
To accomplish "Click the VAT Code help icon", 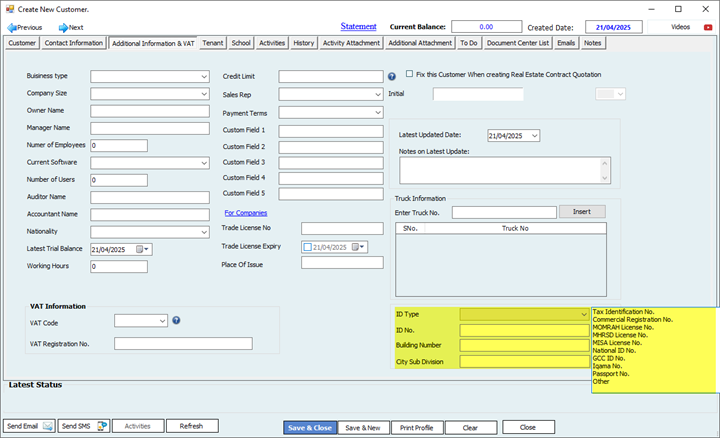I will [x=176, y=320].
